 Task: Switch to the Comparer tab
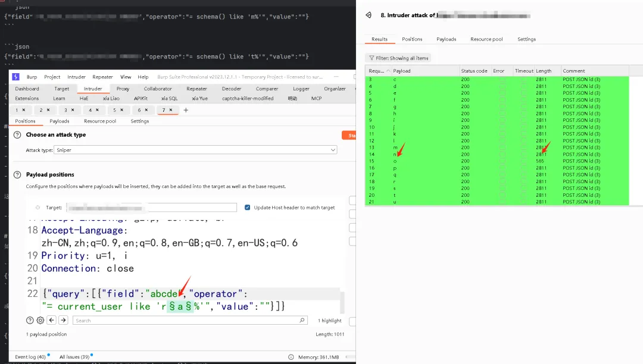pos(267,89)
